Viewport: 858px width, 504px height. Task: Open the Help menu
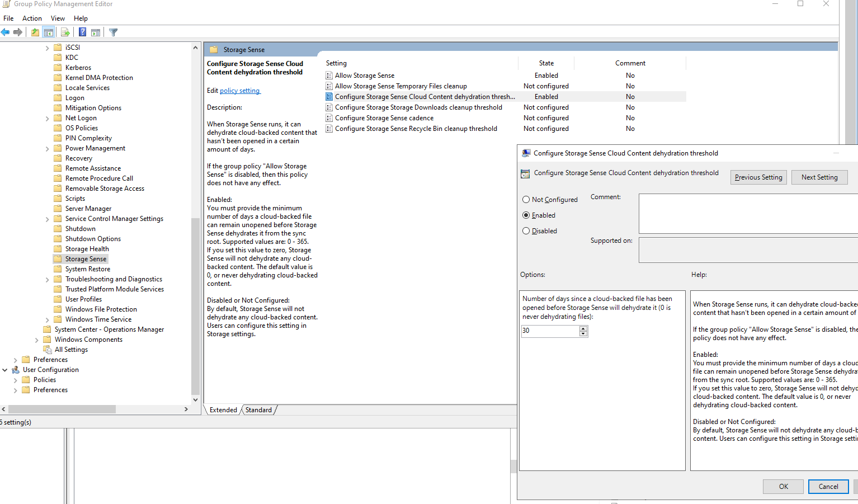(x=81, y=18)
